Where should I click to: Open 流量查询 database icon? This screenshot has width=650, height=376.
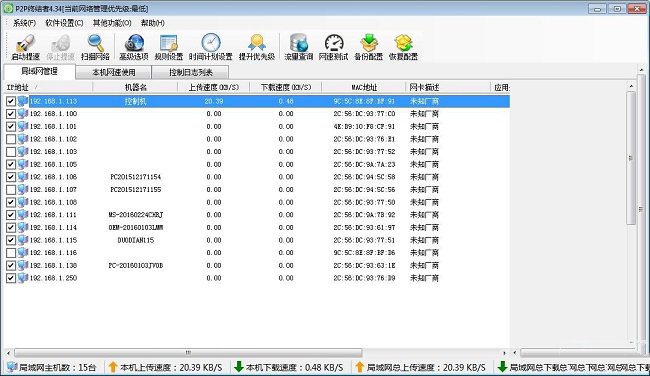tap(298, 43)
